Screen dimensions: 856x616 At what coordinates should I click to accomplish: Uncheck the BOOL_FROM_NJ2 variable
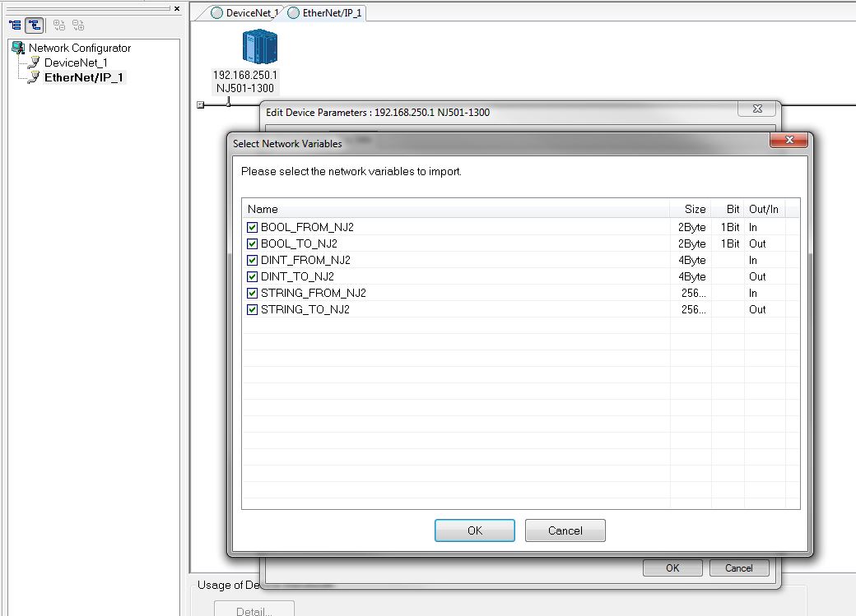252,227
